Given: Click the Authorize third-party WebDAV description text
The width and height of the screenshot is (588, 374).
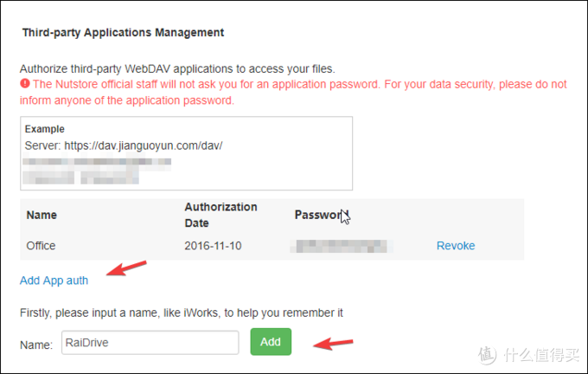Looking at the screenshot, I should [x=177, y=68].
